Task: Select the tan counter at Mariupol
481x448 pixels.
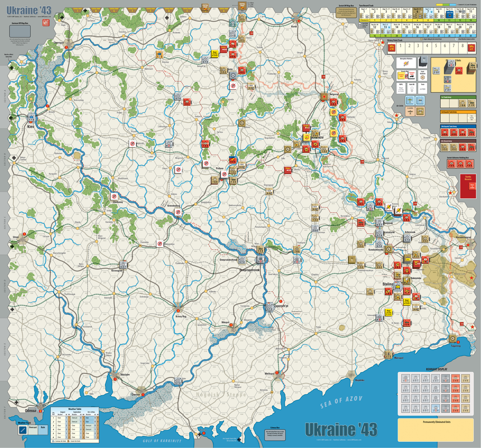Action: [x=389, y=355]
